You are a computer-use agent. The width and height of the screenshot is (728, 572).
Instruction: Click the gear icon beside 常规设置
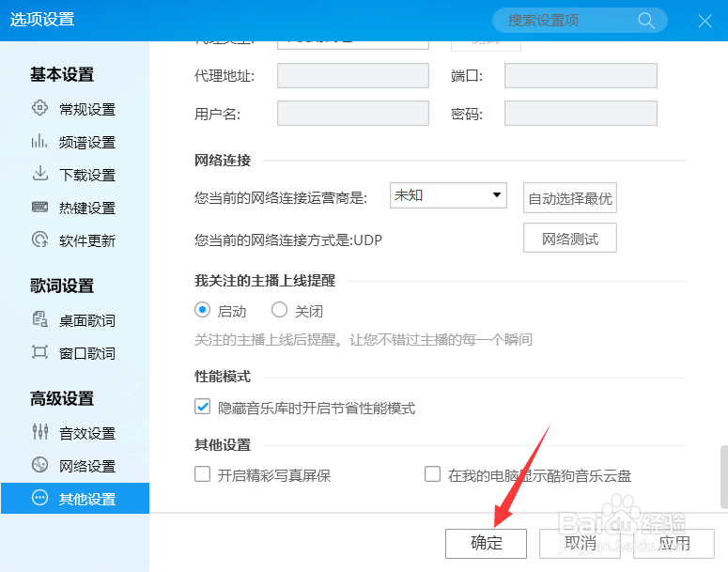pyautogui.click(x=39, y=107)
